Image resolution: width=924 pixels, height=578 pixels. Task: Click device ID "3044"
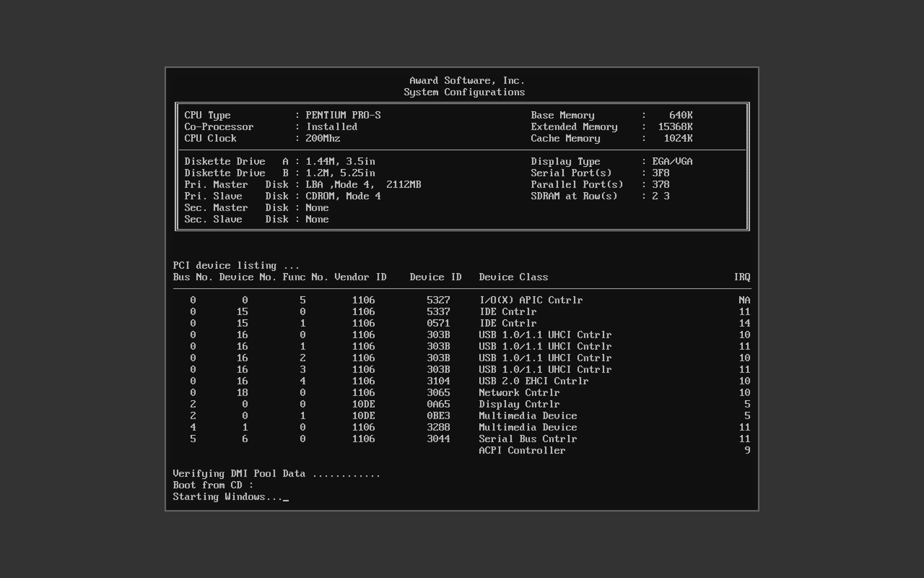(438, 439)
